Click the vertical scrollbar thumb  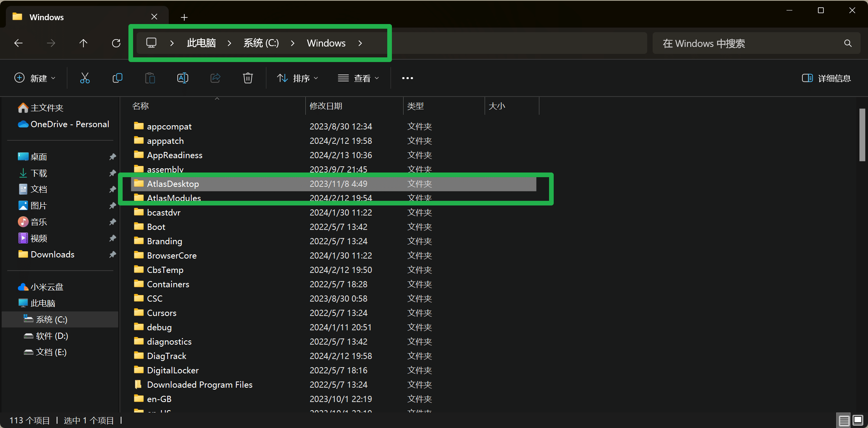[862, 135]
